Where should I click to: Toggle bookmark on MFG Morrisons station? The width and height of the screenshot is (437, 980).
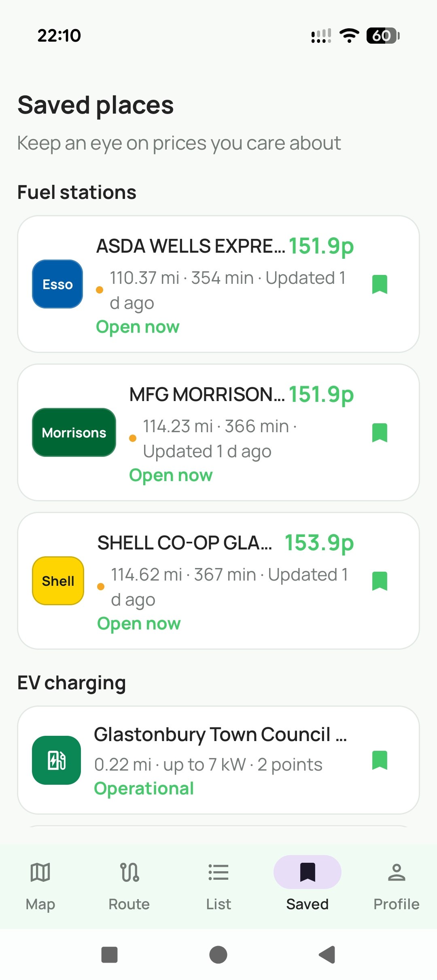[x=380, y=433]
